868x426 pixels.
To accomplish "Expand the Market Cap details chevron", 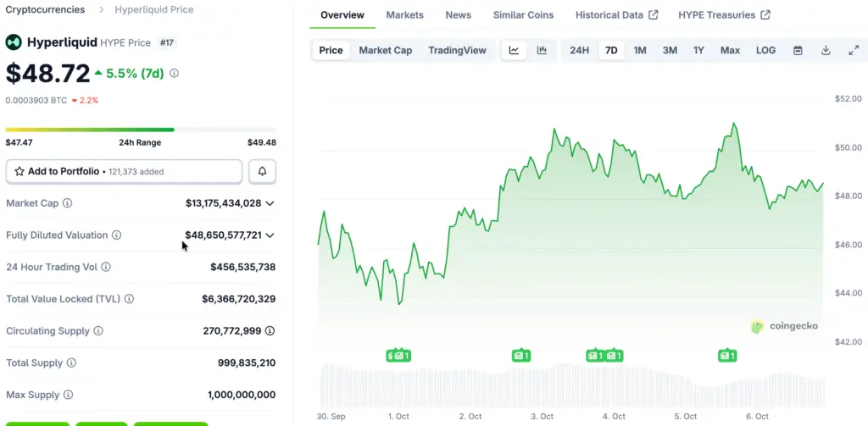I will pos(270,203).
